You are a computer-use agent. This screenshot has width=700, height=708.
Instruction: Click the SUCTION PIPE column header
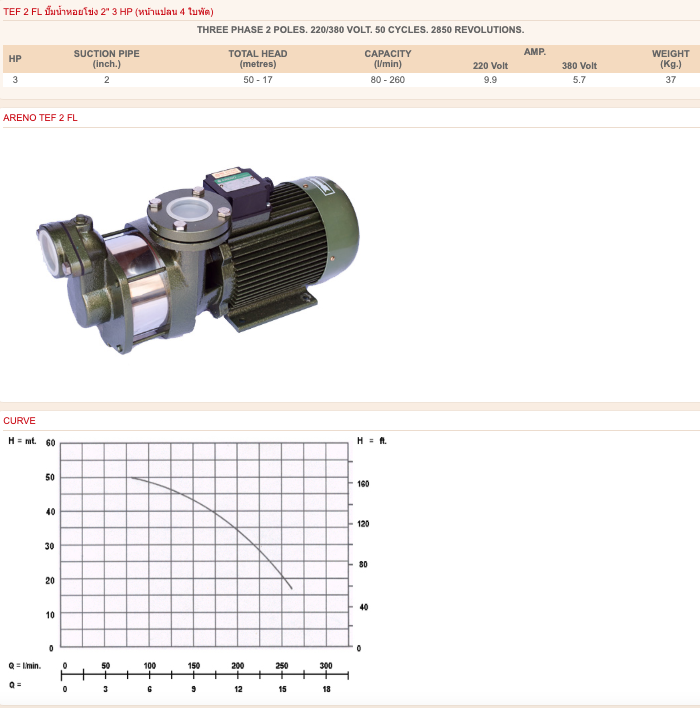coord(107,59)
